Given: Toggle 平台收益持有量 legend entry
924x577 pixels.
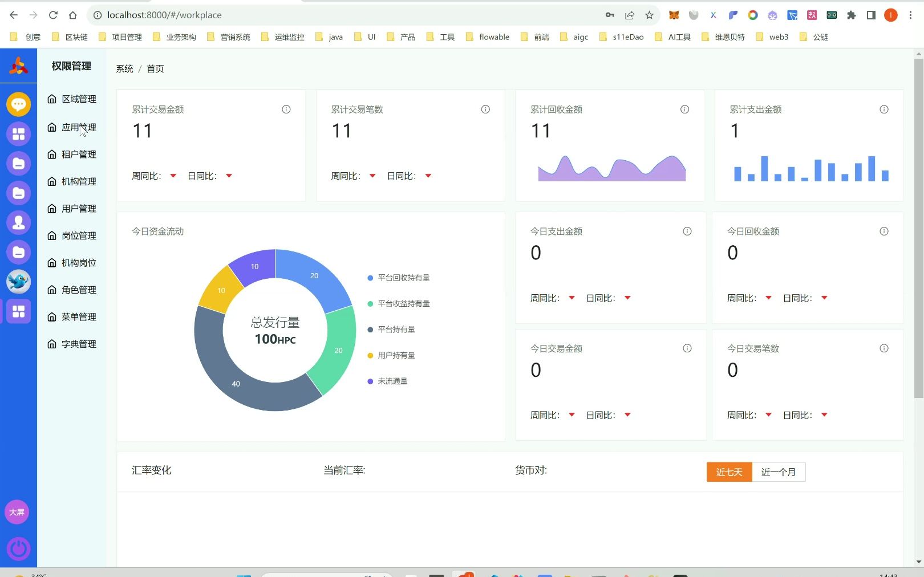Looking at the screenshot, I should (x=399, y=303).
